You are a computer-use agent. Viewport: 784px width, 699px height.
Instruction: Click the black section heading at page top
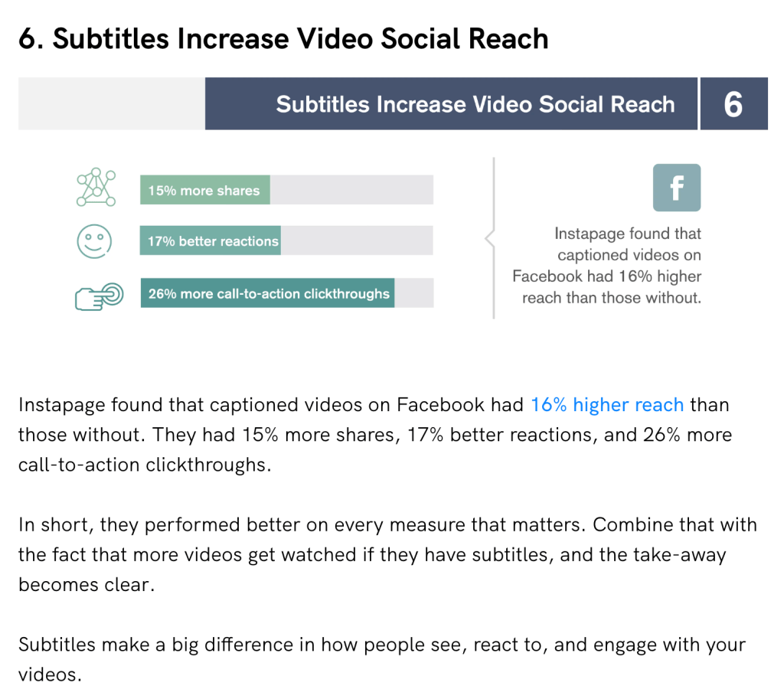click(283, 39)
